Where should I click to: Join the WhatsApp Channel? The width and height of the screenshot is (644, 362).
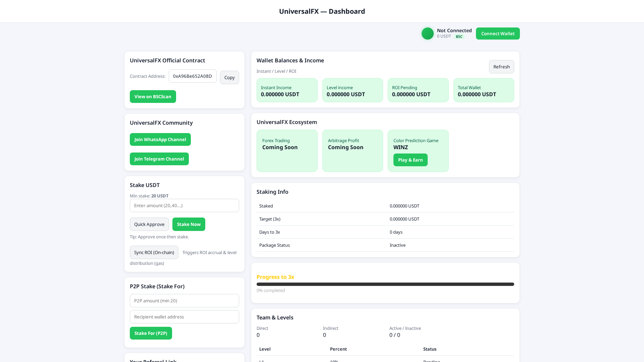coord(160,139)
